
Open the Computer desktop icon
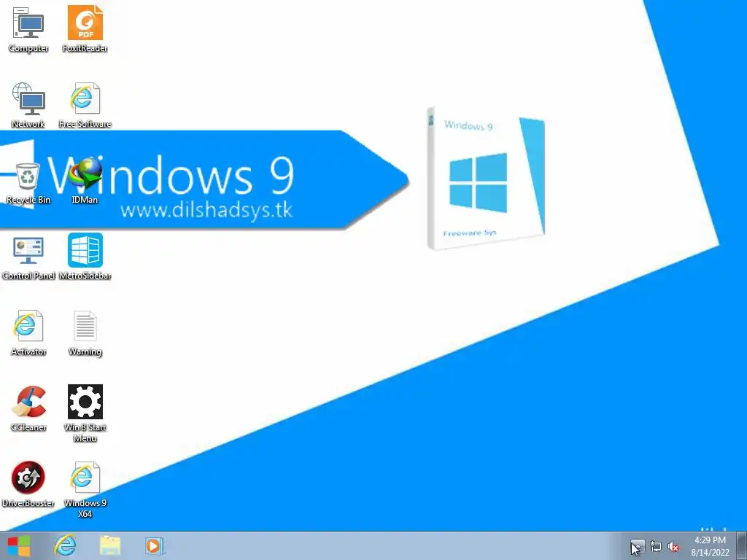coord(28,29)
